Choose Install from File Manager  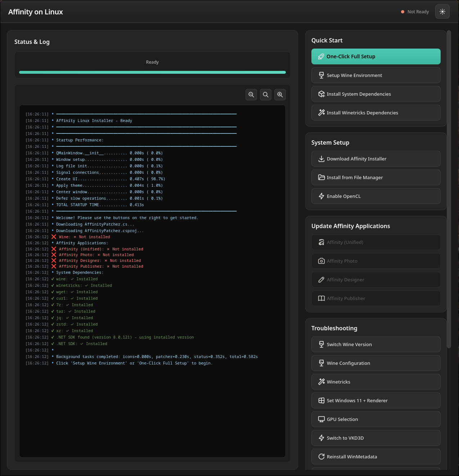coord(375,177)
